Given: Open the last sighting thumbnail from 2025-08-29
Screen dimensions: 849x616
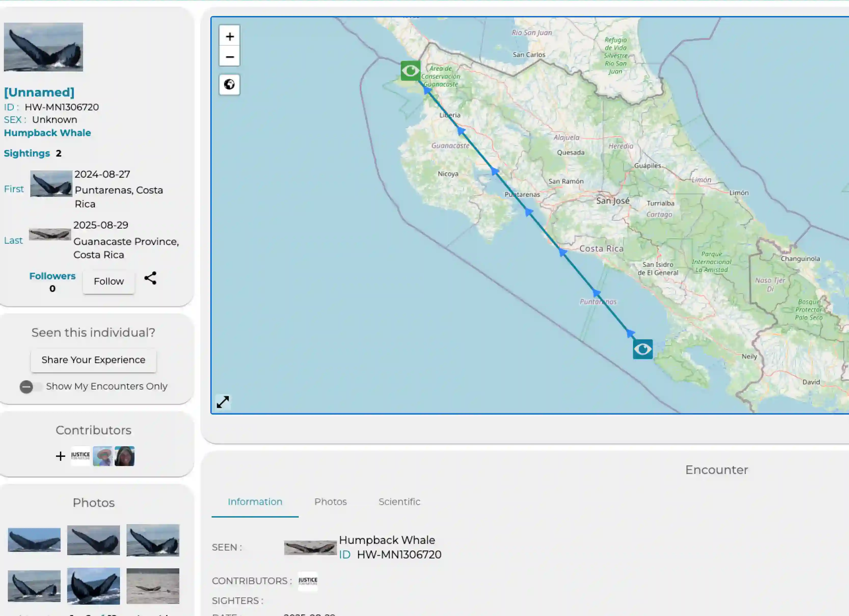Looking at the screenshot, I should [x=50, y=234].
